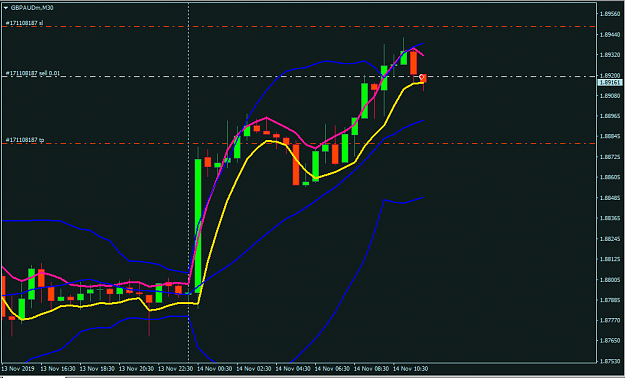Click the 1.88725 price scale label
Image resolution: width=625 pixels, height=378 pixels.
click(609, 157)
